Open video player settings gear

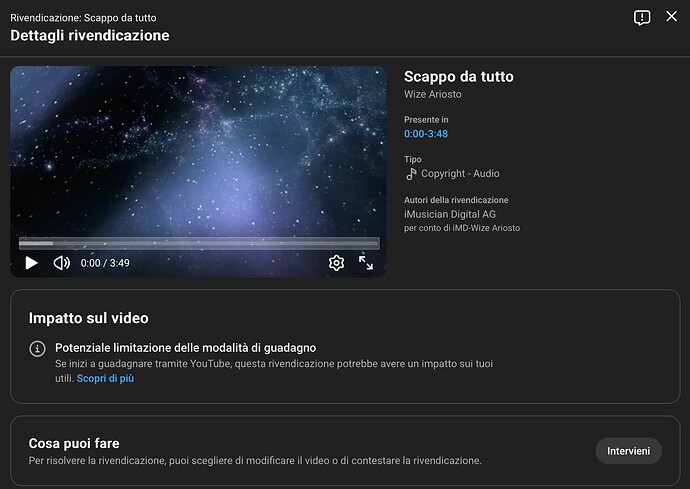pos(336,263)
